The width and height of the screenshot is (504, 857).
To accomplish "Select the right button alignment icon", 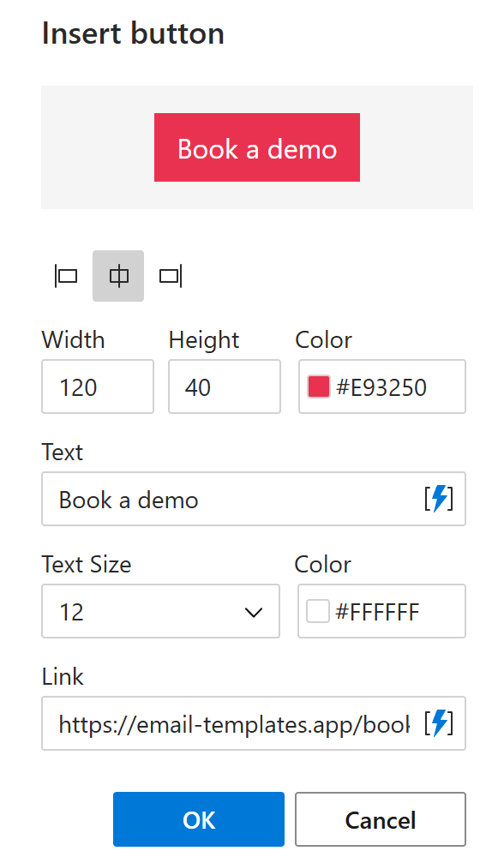I will pos(170,275).
